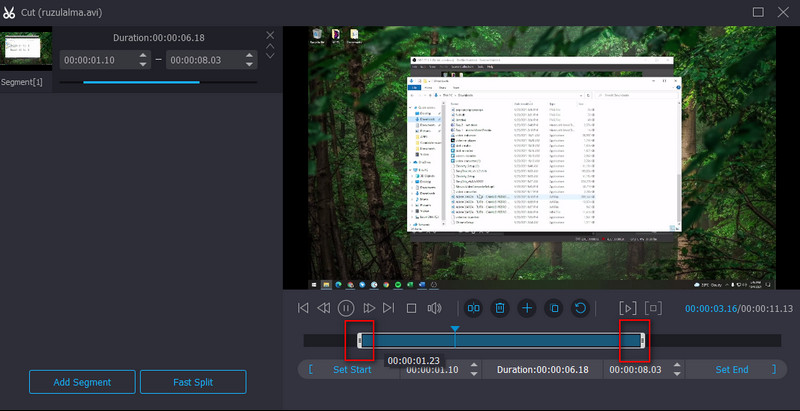
Task: Click the play segment bracket icon
Action: pos(628,308)
